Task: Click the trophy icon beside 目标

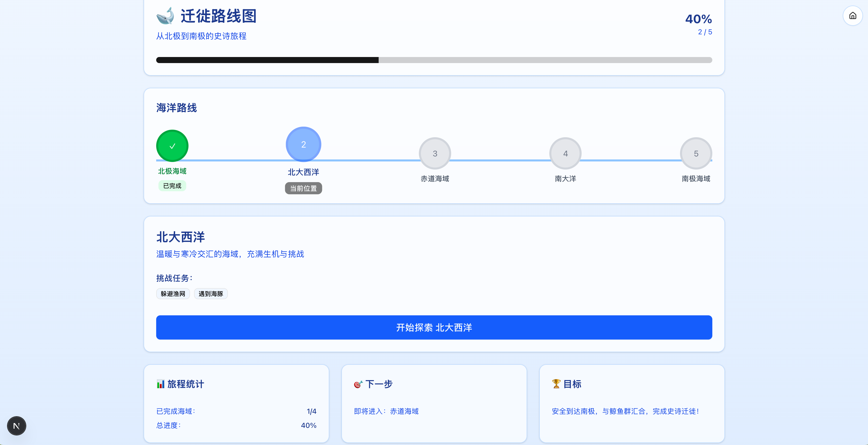Action: point(556,384)
